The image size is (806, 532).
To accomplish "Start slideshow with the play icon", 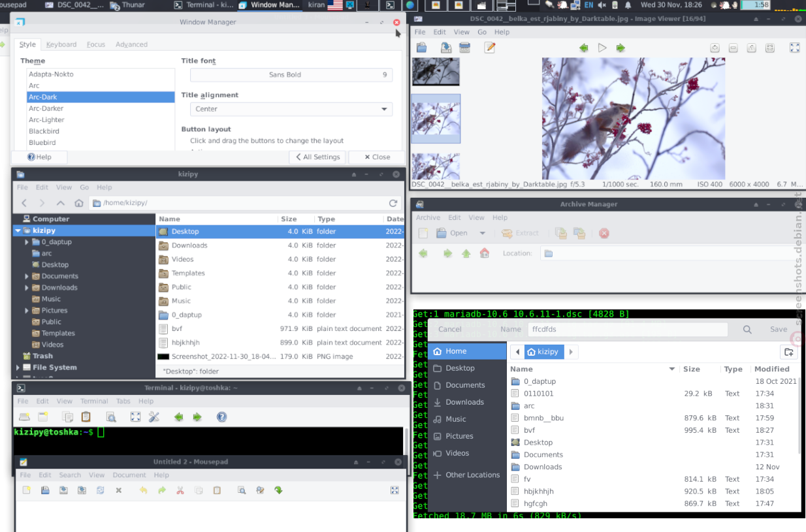I will pyautogui.click(x=602, y=48).
